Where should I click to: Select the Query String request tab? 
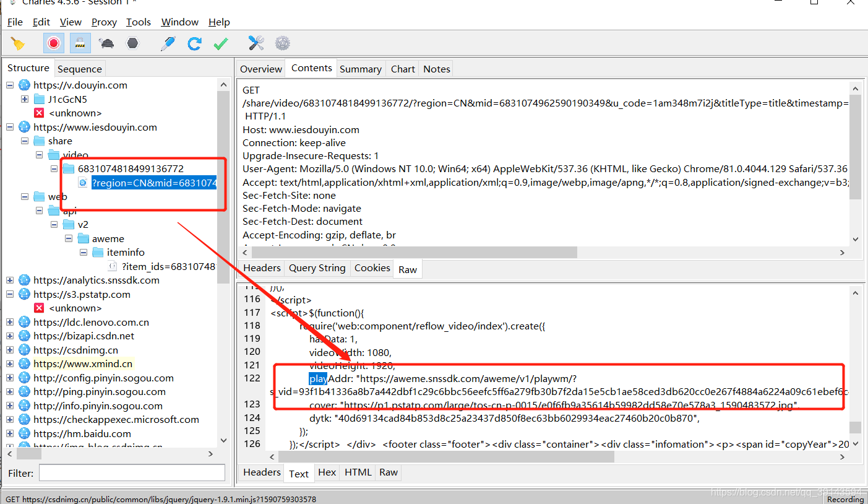coord(317,268)
